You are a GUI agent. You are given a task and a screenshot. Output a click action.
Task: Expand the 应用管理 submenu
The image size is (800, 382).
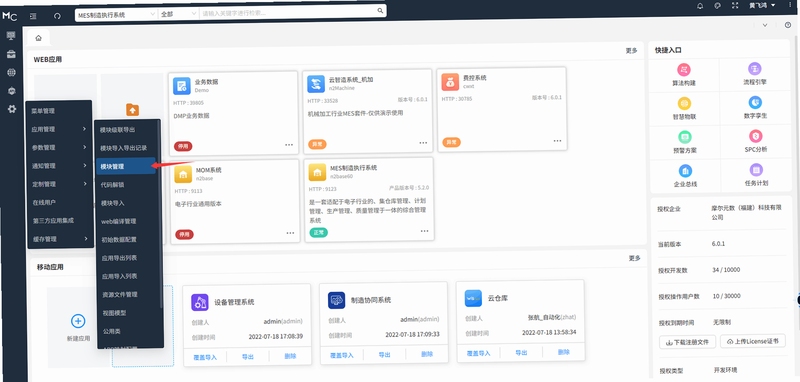click(x=59, y=129)
